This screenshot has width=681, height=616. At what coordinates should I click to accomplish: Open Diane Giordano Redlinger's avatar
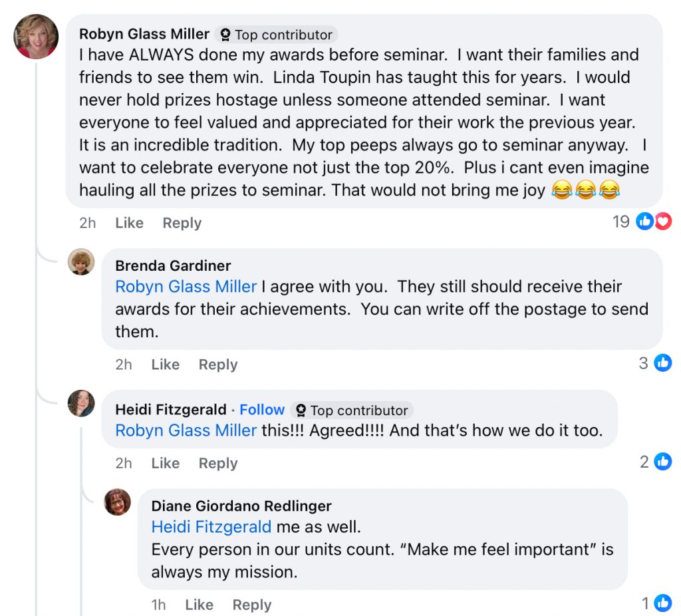click(x=118, y=502)
